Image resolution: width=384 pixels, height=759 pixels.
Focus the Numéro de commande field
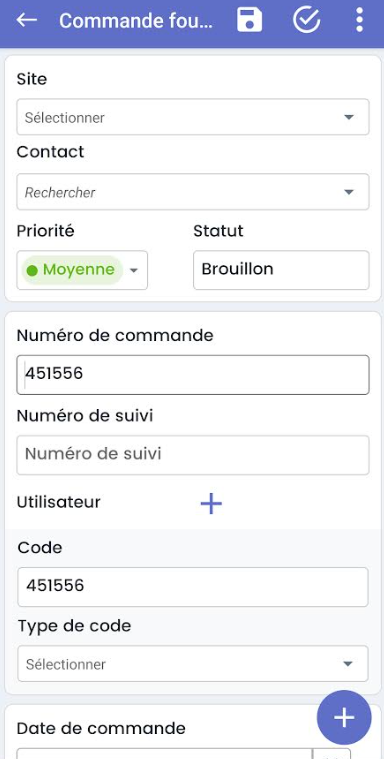click(x=193, y=375)
